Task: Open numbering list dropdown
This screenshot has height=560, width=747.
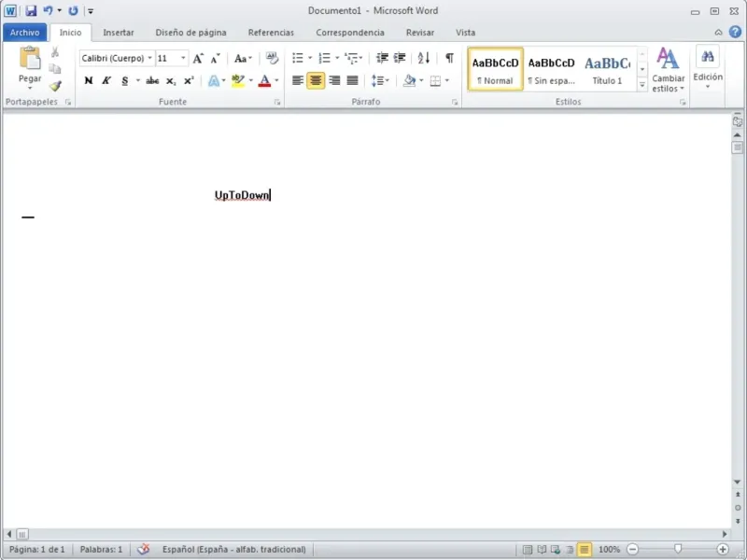Action: (337, 58)
